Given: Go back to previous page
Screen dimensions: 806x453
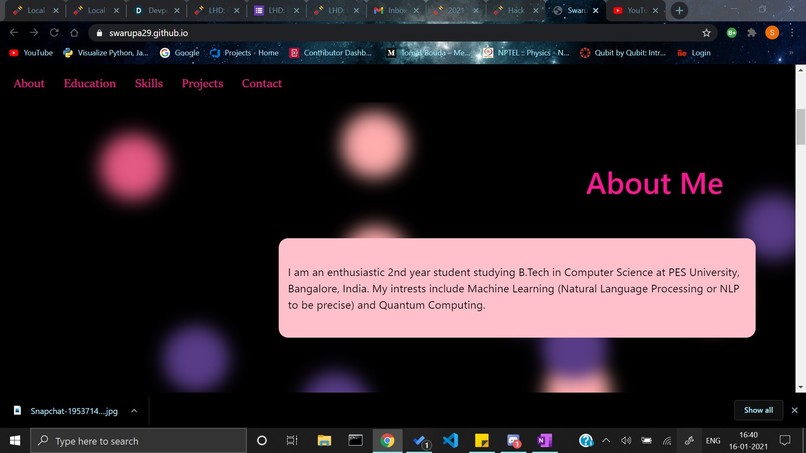Looking at the screenshot, I should pyautogui.click(x=14, y=32).
